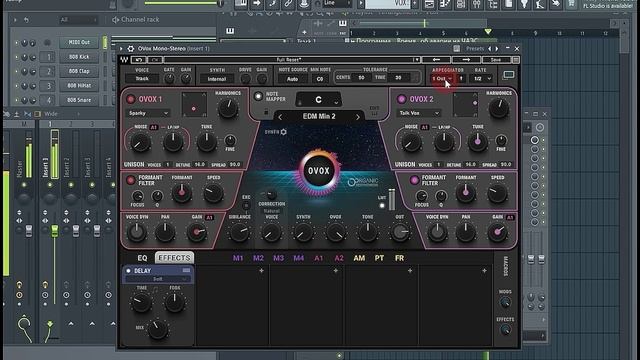Open the Arpeggiator 1 Oct dropdown

[x=442, y=78]
